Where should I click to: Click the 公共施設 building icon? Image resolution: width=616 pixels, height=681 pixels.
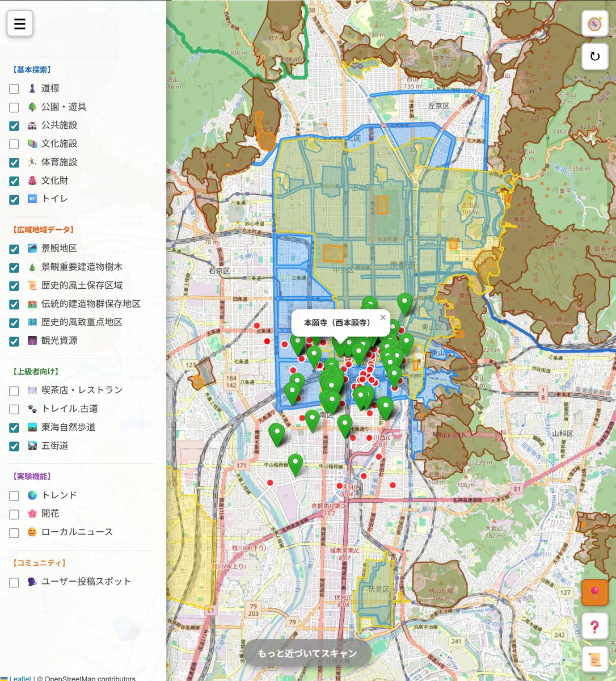coord(32,125)
